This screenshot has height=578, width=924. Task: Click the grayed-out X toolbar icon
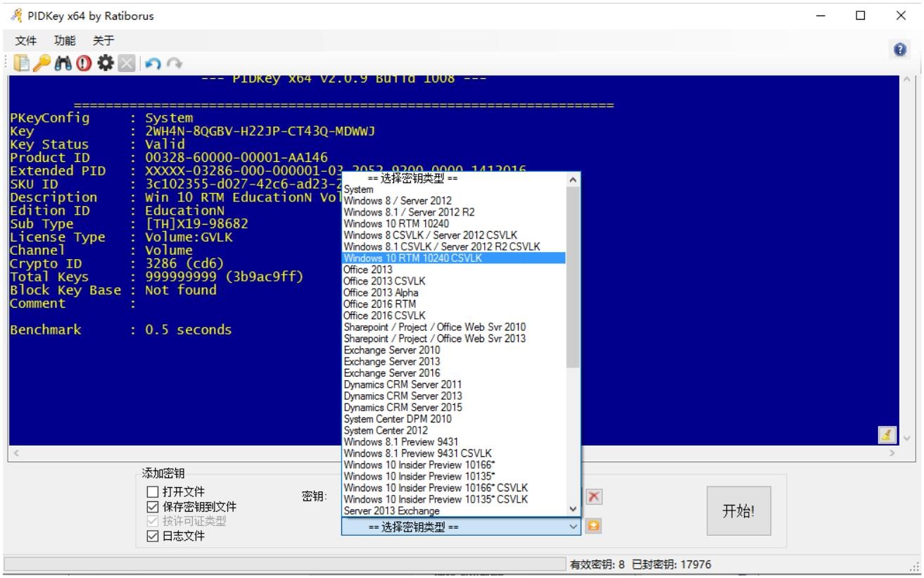125,63
